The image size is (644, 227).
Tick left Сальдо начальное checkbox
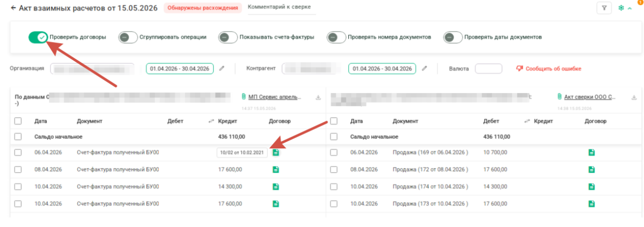tap(18, 136)
